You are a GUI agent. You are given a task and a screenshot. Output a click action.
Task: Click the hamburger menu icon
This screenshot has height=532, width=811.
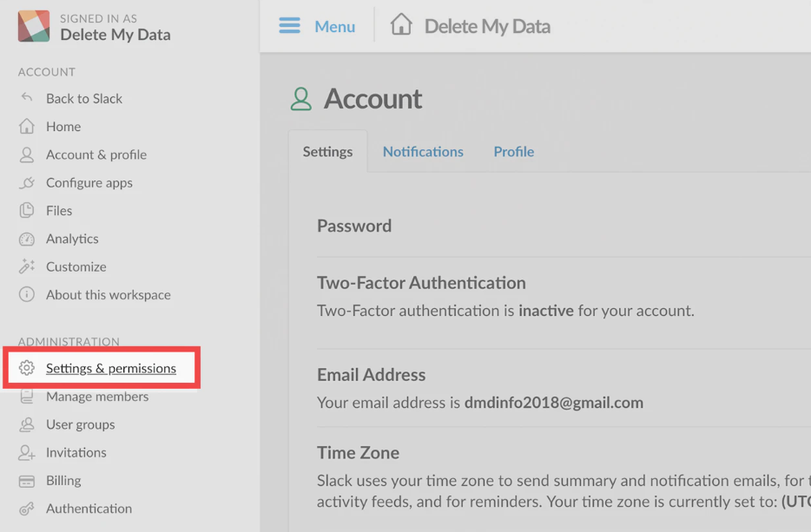290,25
